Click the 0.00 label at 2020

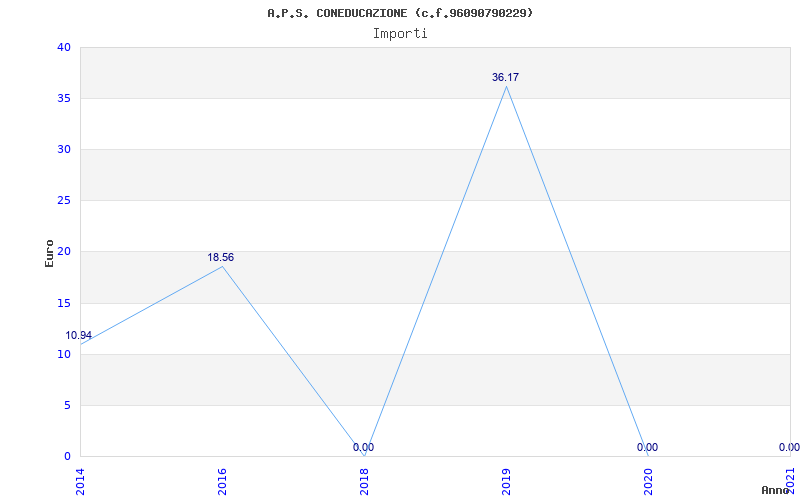[647, 447]
